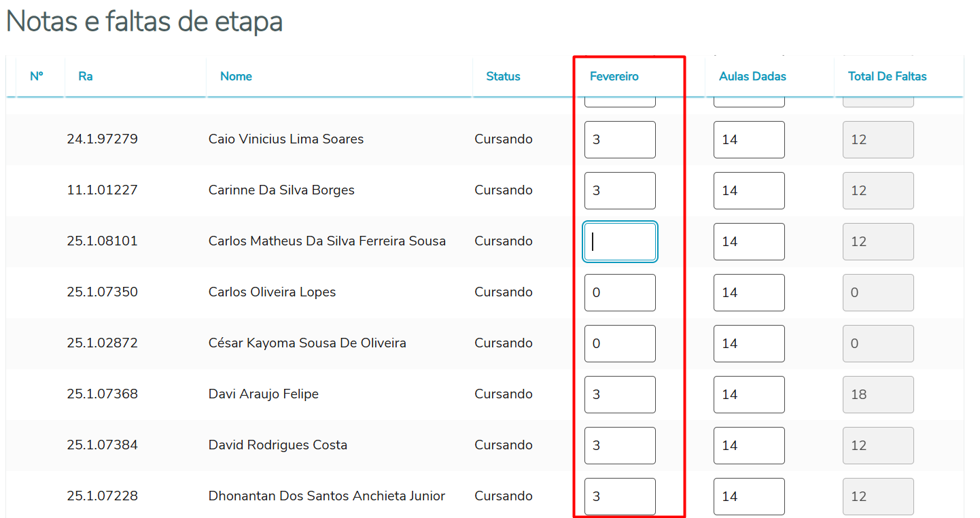This screenshot has height=518, width=980.
Task: Select Fevereiro input for Carlos Oliveira Lopes
Action: [x=620, y=292]
